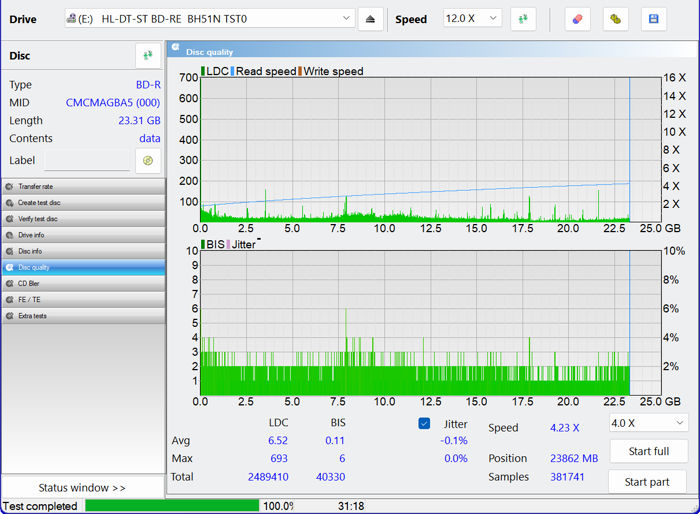Click the disc contents value data

point(150,138)
